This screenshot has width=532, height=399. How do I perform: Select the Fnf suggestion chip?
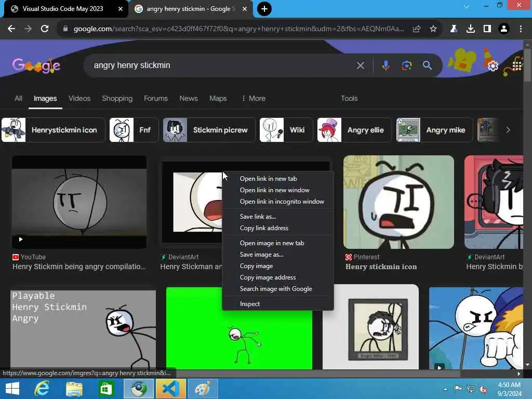(134, 130)
